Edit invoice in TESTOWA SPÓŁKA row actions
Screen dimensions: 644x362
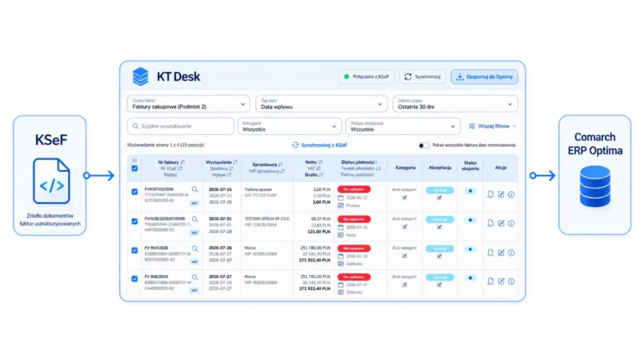(501, 223)
